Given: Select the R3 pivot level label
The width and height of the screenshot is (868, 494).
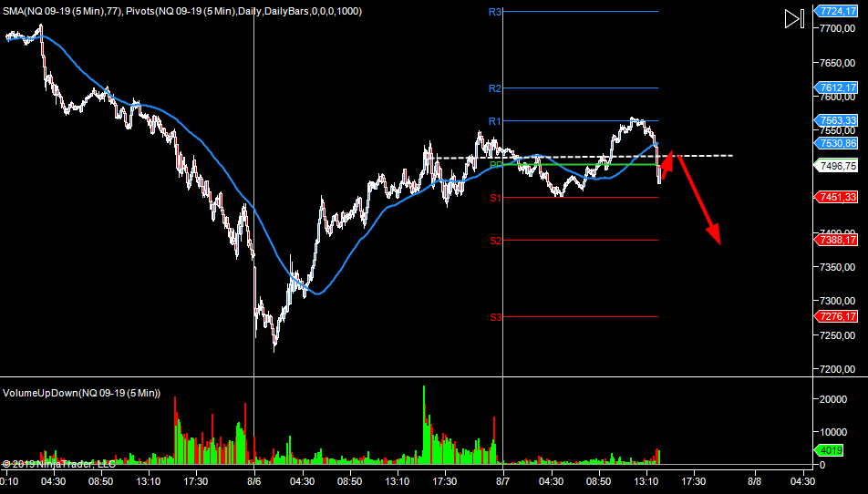Looking at the screenshot, I should click(495, 12).
